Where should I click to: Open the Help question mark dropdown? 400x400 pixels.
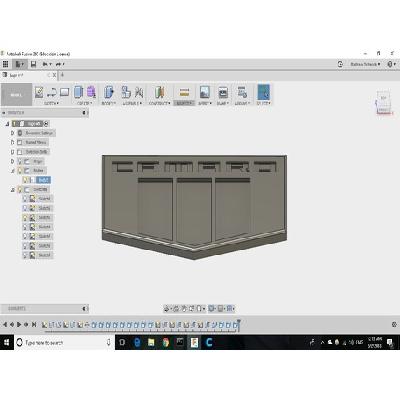click(392, 64)
